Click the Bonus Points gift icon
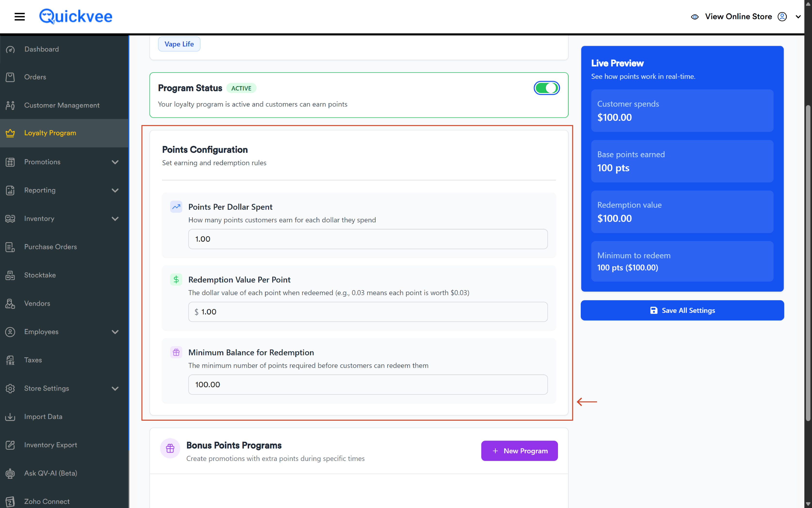This screenshot has height=508, width=812. pos(170,448)
